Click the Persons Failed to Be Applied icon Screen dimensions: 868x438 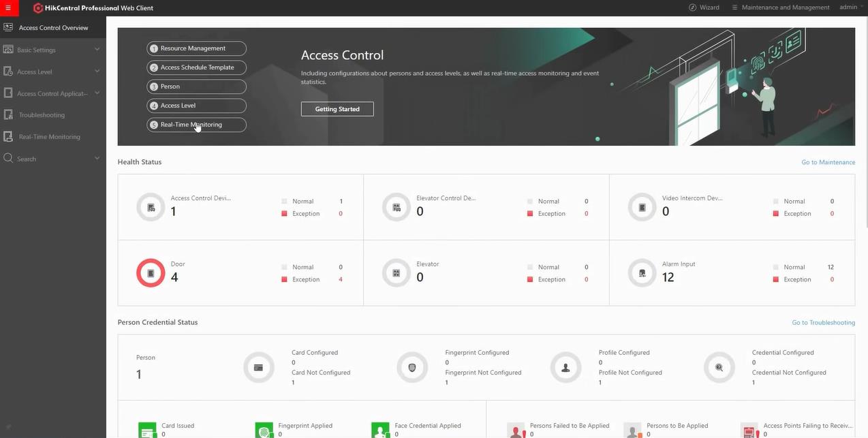click(x=516, y=431)
